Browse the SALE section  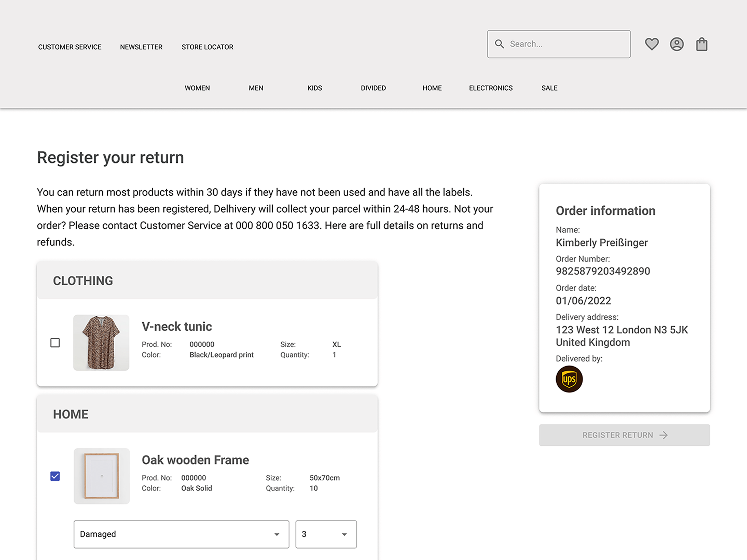click(549, 88)
